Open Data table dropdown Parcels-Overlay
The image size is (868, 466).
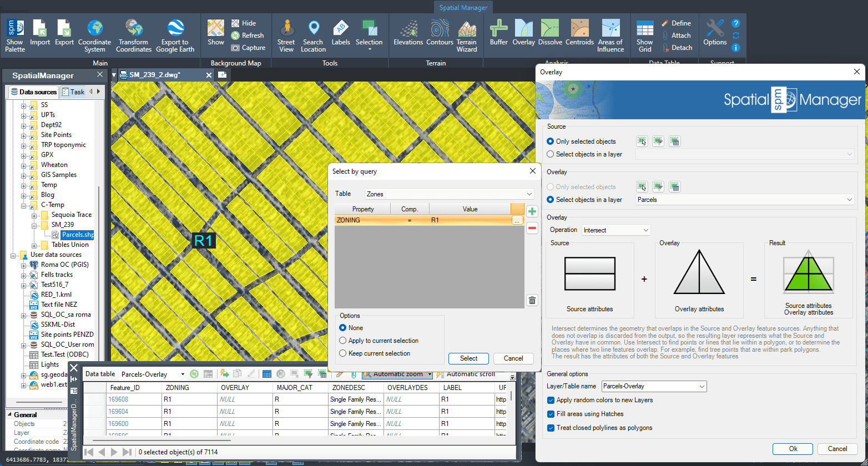point(153,374)
